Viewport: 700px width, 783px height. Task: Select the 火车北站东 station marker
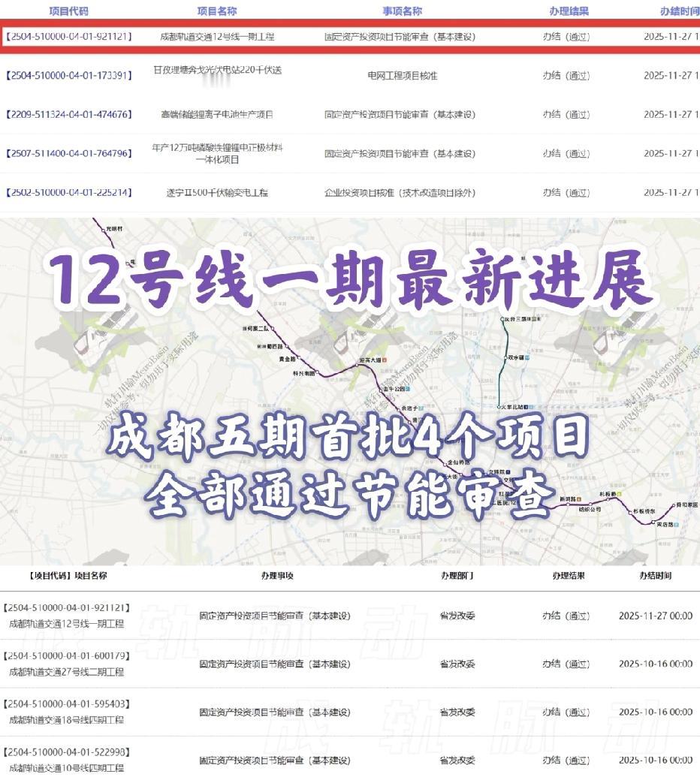click(x=498, y=406)
